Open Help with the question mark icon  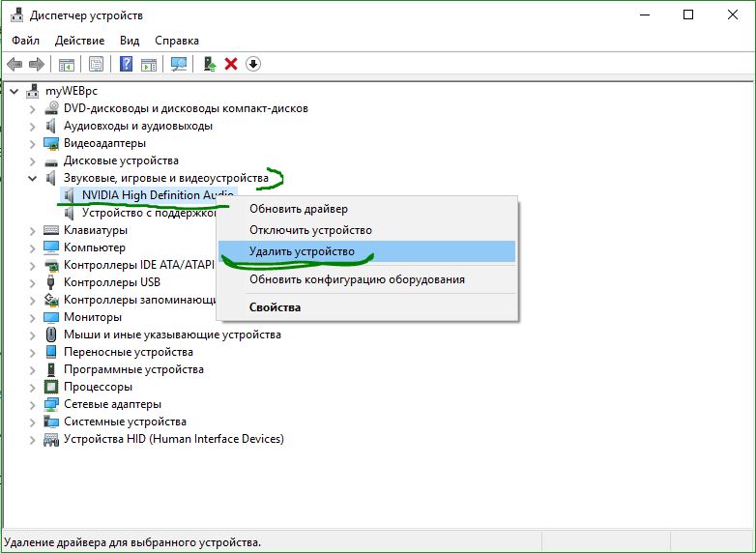click(x=127, y=64)
